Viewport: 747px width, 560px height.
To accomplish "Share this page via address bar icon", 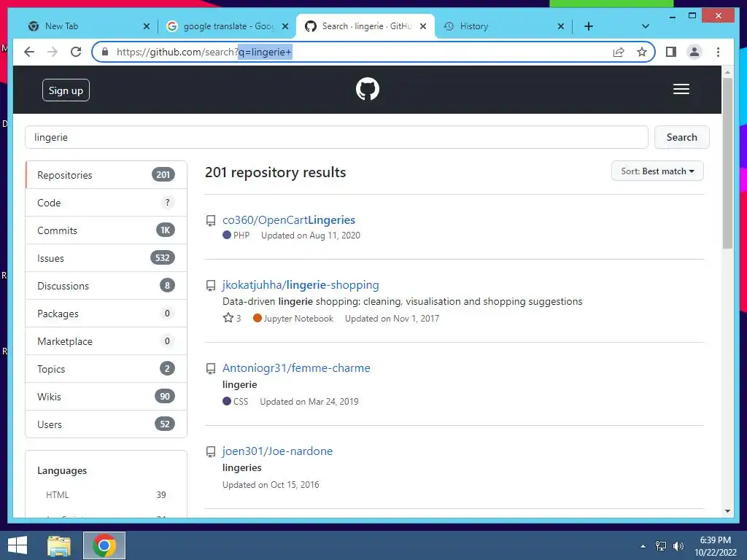I will [x=619, y=52].
